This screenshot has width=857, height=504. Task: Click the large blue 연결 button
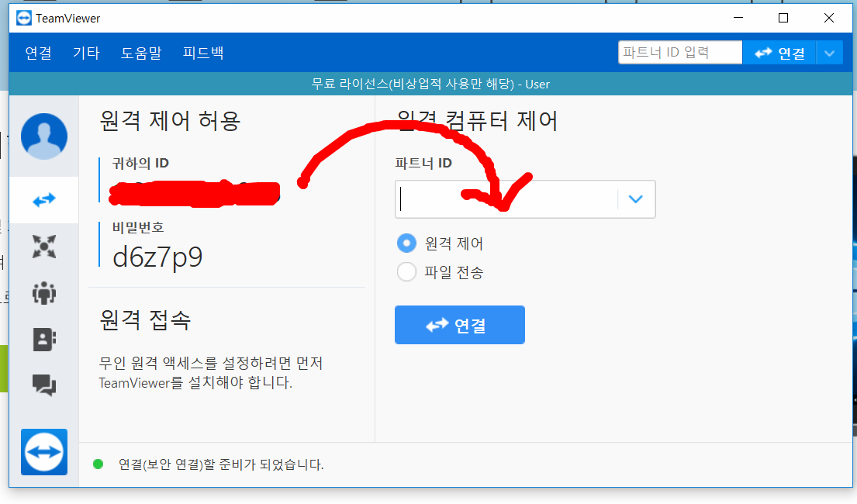coord(460,325)
